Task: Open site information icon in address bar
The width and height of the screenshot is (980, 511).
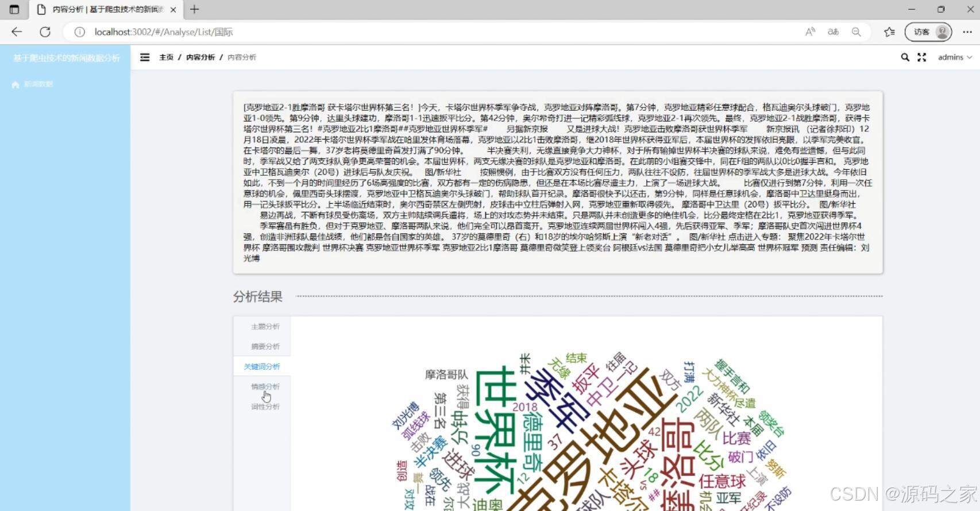Action: (x=80, y=32)
